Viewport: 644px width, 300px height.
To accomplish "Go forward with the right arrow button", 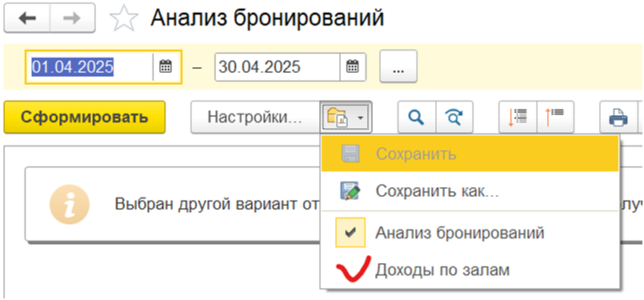I will [x=72, y=18].
